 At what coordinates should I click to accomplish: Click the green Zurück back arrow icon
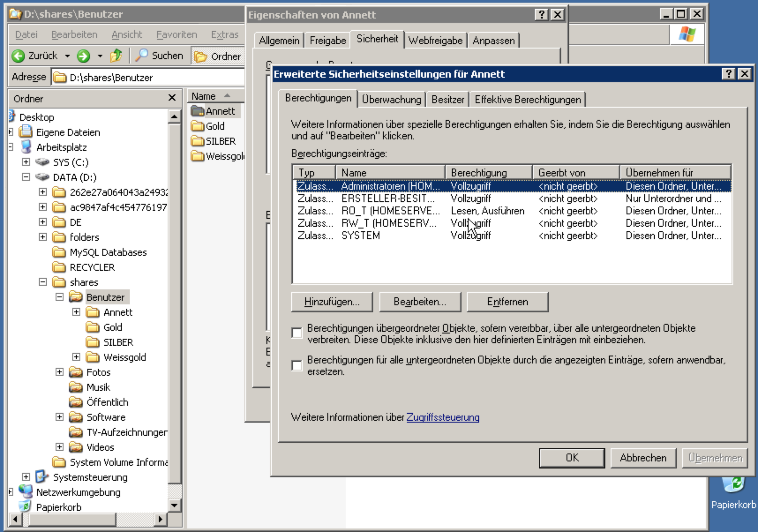[18, 56]
